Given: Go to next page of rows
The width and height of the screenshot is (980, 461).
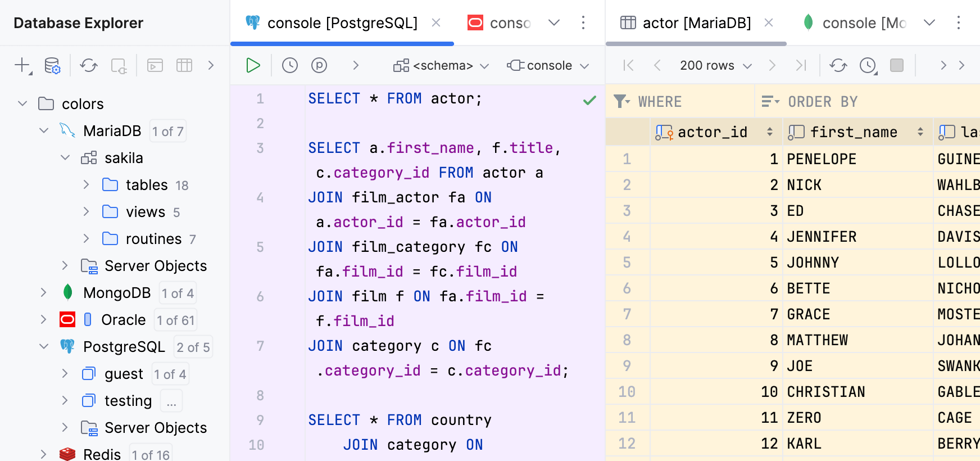Looking at the screenshot, I should tap(772, 65).
